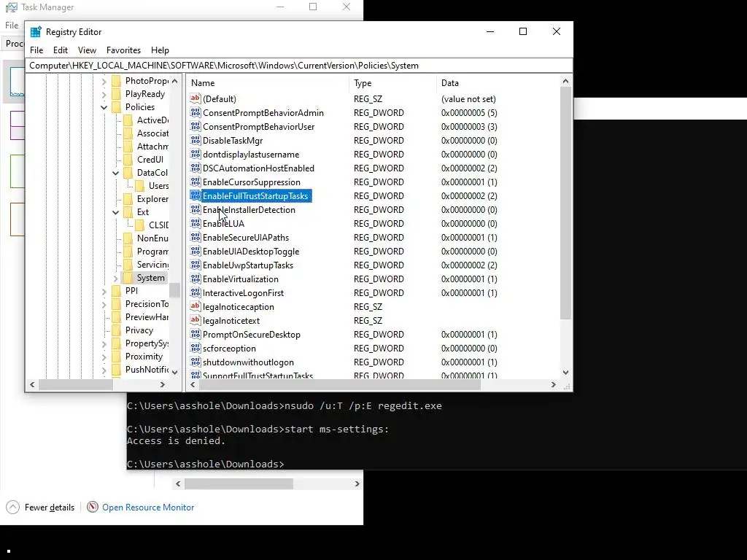Image resolution: width=747 pixels, height=560 pixels.
Task: Click the Resource Monitor icon in Task Manager
Action: [93, 507]
